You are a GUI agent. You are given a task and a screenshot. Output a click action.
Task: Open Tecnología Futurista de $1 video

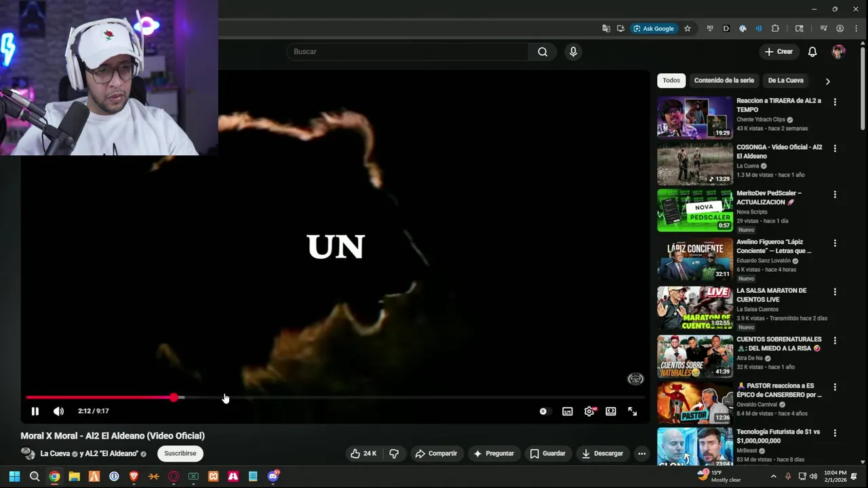point(695,447)
